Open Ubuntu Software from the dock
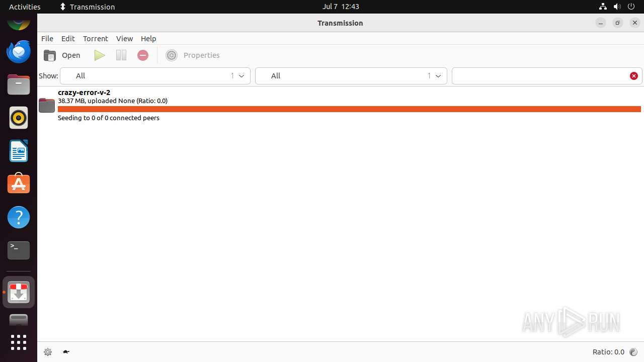Viewport: 644px width, 362px height. (19, 184)
